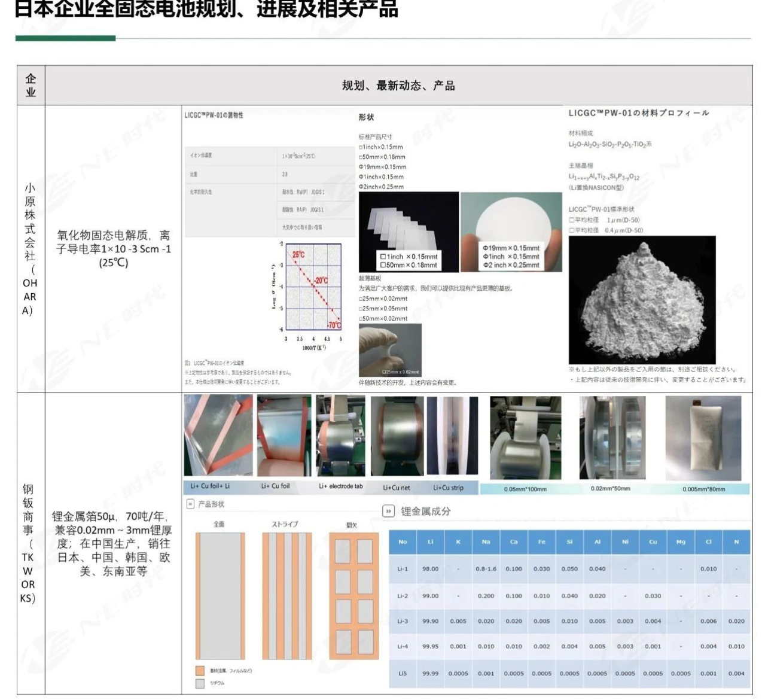Image resolution: width=762 pixels, height=700 pixels.
Task: Open the ultra-thin substrate held in hand photo
Action: (390, 350)
